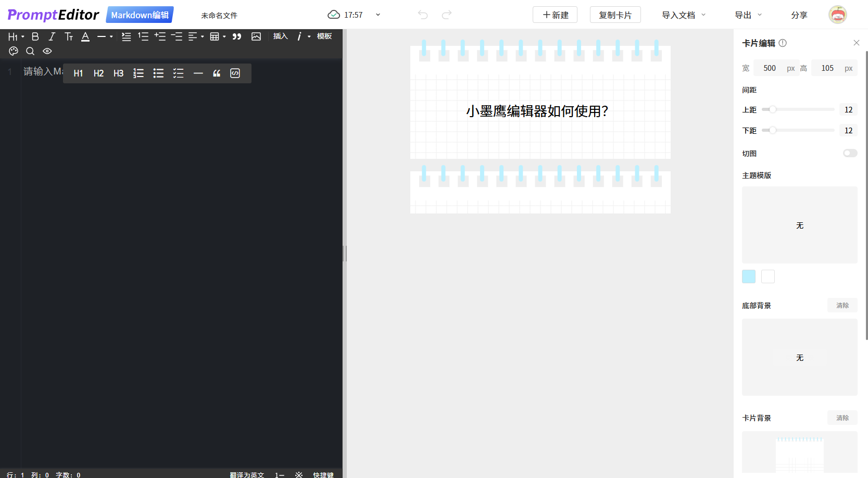Image resolution: width=868 pixels, height=478 pixels.
Task: Expand the 导出 dropdown menu
Action: pyautogui.click(x=746, y=15)
